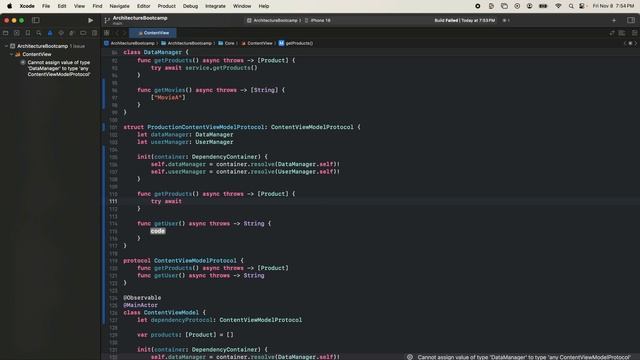Choose the ArchitectureBootcamp scheme

[272, 20]
